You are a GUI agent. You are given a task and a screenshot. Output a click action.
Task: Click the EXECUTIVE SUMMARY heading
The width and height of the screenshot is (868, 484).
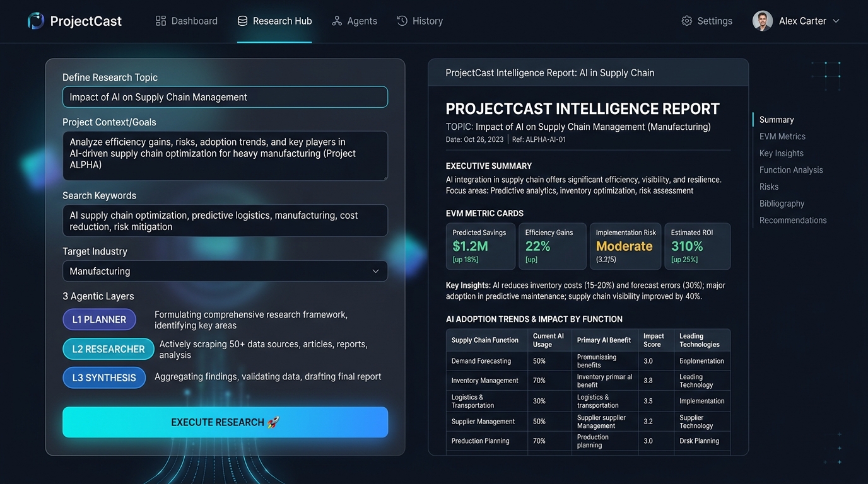[489, 166]
